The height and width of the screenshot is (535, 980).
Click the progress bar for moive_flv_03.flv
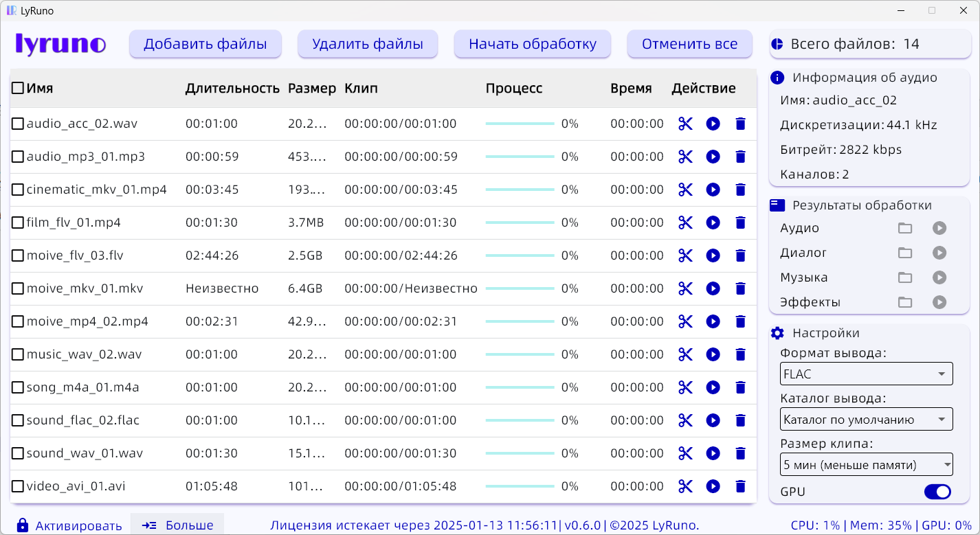tap(519, 255)
